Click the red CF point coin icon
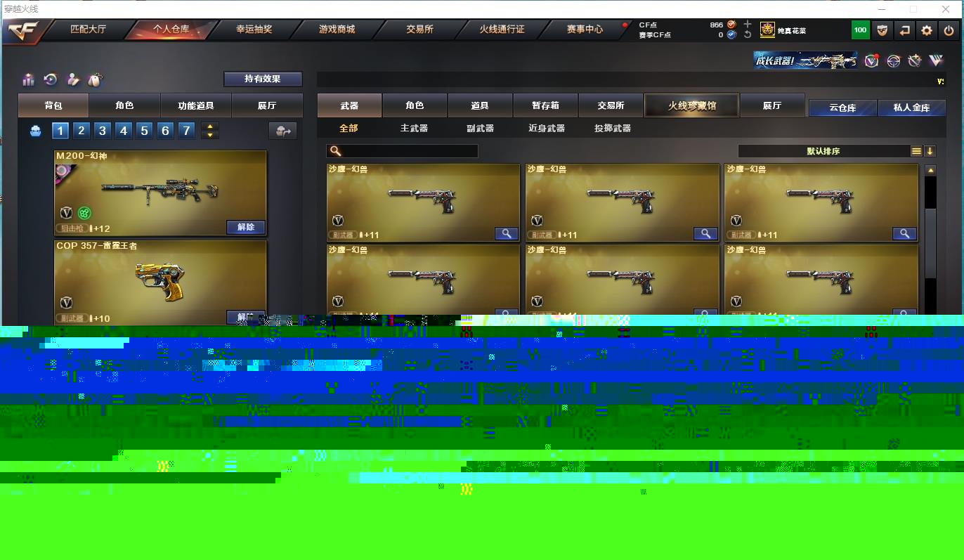The height and width of the screenshot is (560, 964). (x=731, y=25)
